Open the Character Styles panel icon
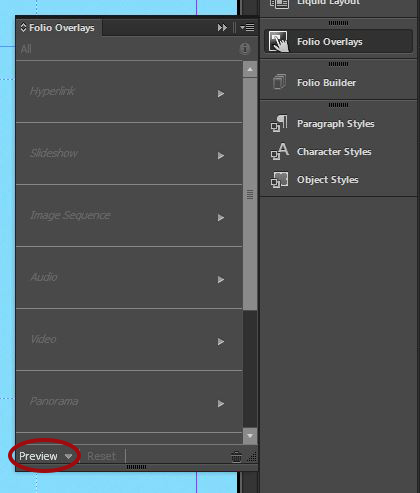420x493 pixels. (279, 152)
